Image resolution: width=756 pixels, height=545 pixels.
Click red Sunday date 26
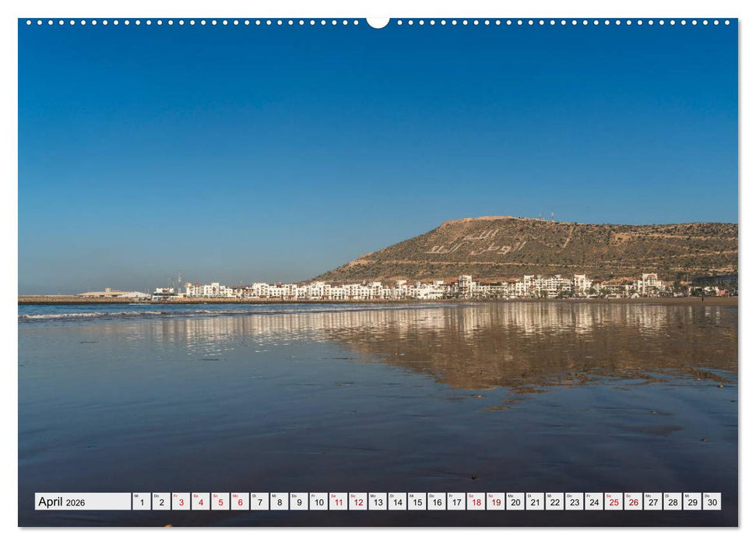click(x=633, y=501)
